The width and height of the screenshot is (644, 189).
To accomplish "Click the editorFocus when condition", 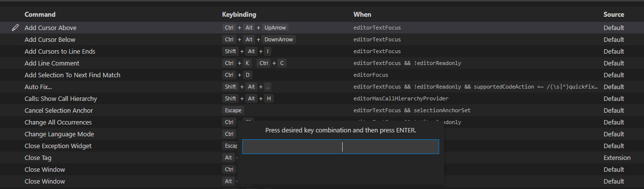I will pyautogui.click(x=371, y=75).
